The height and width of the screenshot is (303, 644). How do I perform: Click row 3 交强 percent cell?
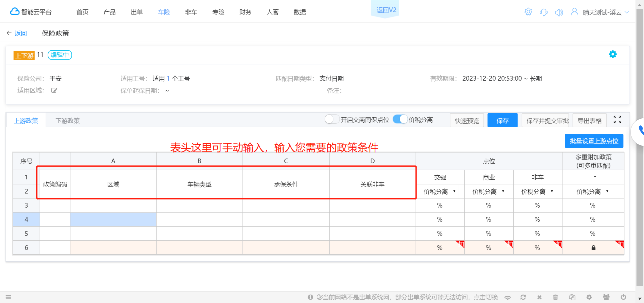440,205
